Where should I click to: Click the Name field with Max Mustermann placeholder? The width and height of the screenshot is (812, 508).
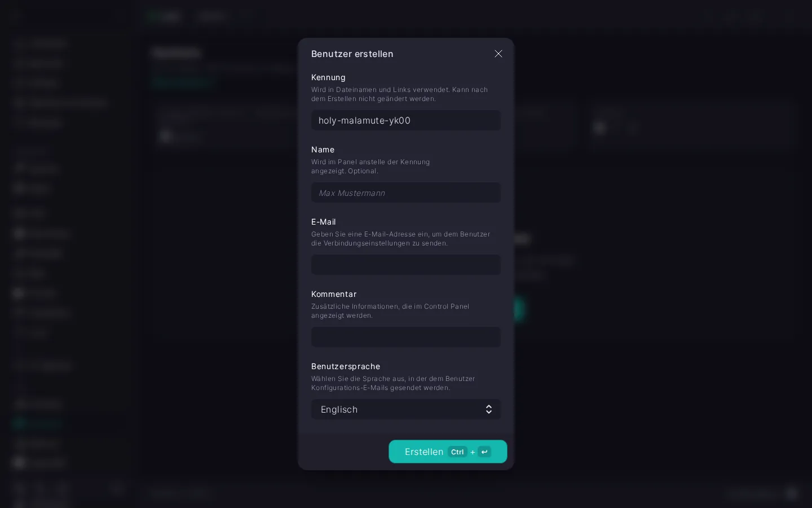406,192
